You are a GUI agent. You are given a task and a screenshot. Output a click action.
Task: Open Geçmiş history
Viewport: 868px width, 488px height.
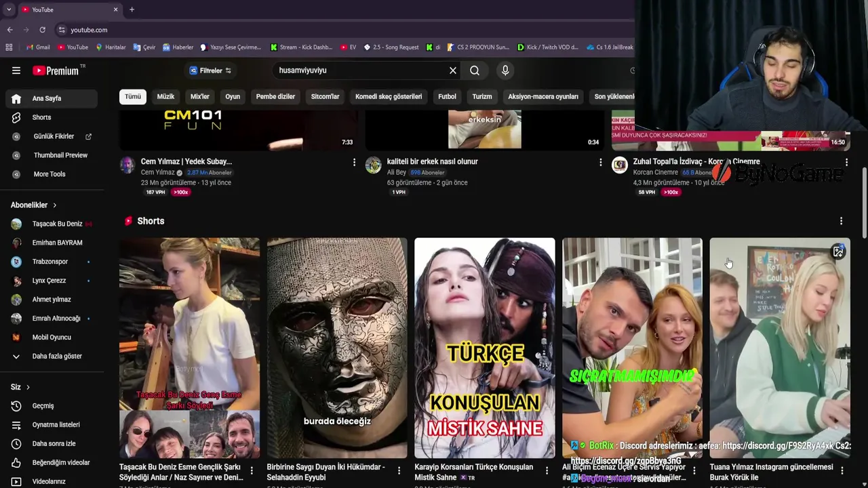52,406
